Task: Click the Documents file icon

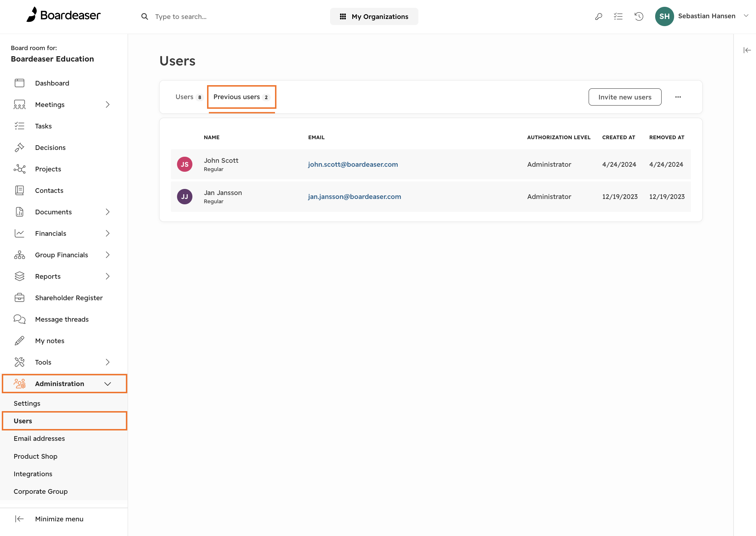Action: pos(20,212)
